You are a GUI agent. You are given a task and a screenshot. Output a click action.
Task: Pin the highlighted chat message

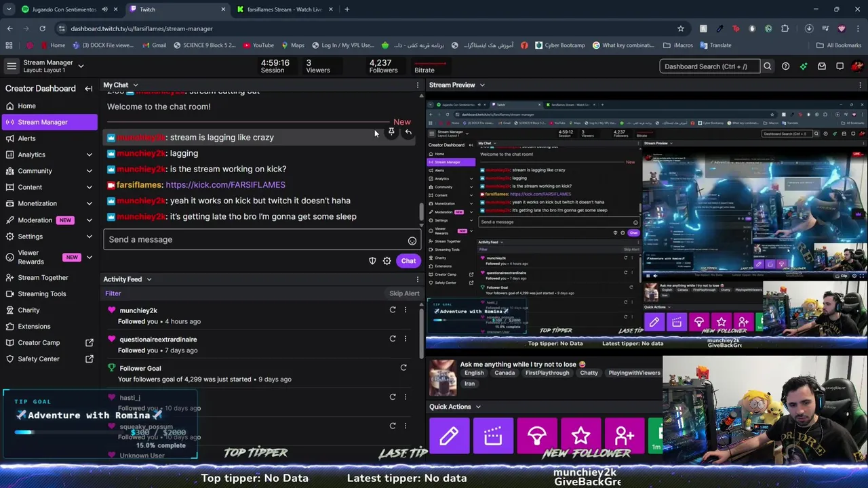(x=391, y=132)
